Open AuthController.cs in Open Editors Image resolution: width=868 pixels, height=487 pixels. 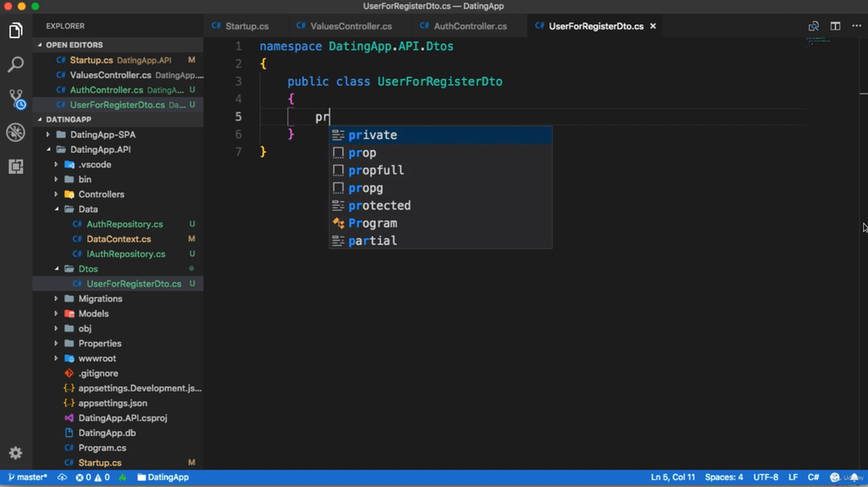click(x=118, y=89)
